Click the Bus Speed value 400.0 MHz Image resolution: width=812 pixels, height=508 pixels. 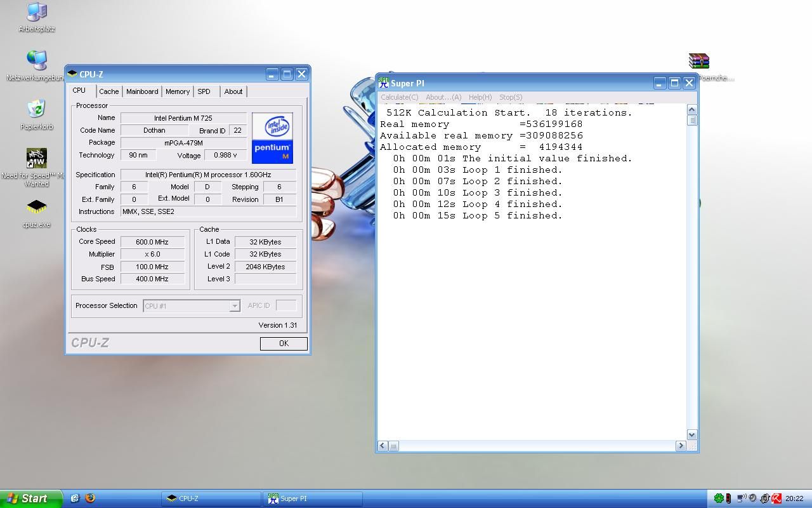coord(152,279)
